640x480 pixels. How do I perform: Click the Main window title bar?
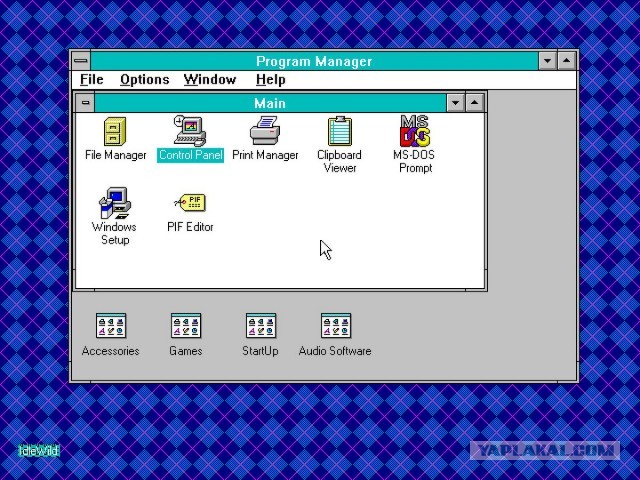click(270, 102)
